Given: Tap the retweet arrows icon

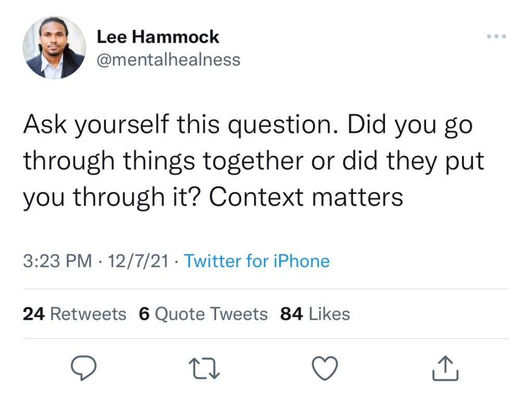Looking at the screenshot, I should tap(204, 368).
